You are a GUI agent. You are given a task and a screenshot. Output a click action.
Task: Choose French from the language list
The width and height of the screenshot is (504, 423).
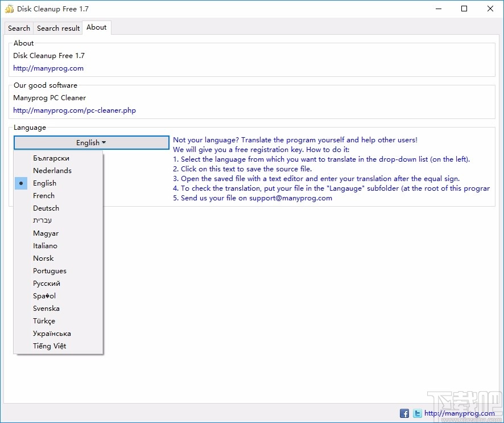click(58, 196)
